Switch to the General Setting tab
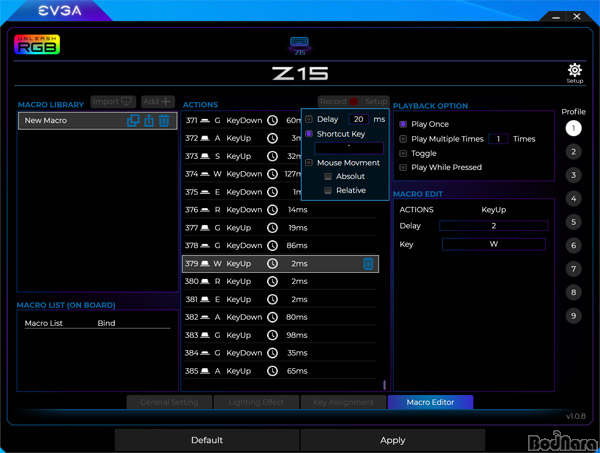This screenshot has width=600, height=453. [x=169, y=402]
